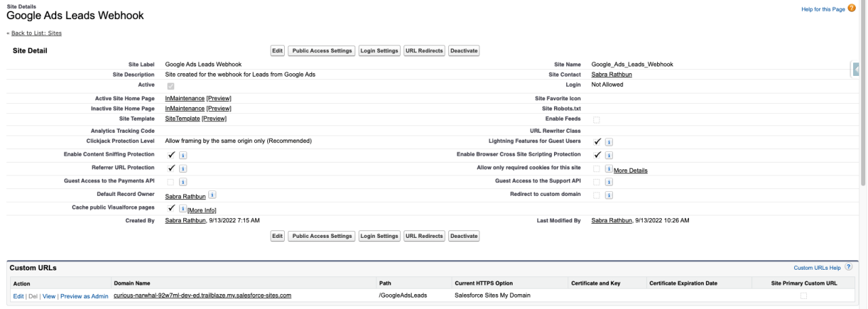Viewport: 868px width, 309px height.
Task: Click the top Login Settings button
Action: point(379,51)
